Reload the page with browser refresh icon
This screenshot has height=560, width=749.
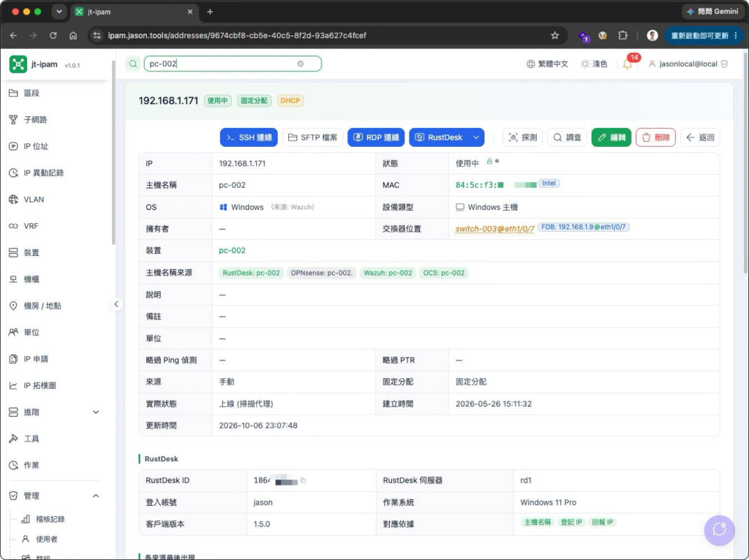pyautogui.click(x=53, y=35)
